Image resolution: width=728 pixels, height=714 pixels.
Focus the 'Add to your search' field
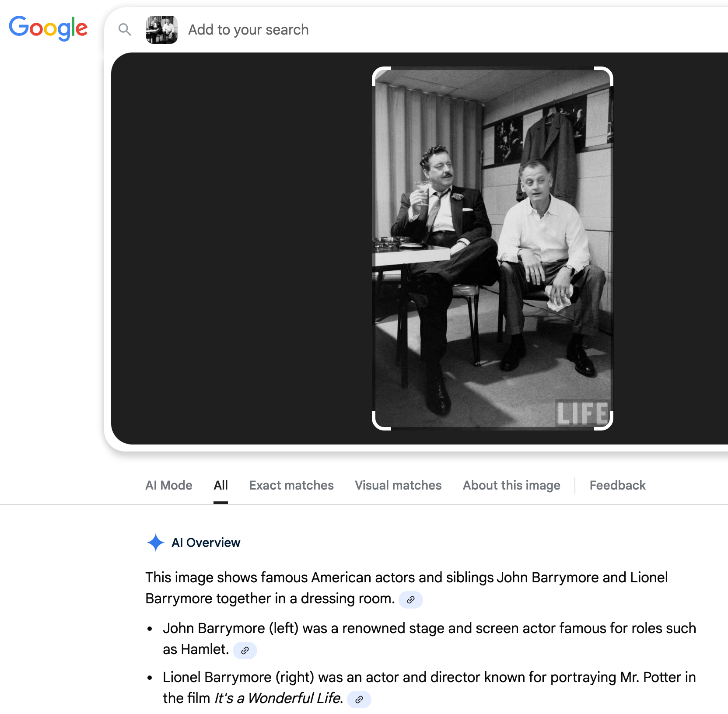[350, 30]
